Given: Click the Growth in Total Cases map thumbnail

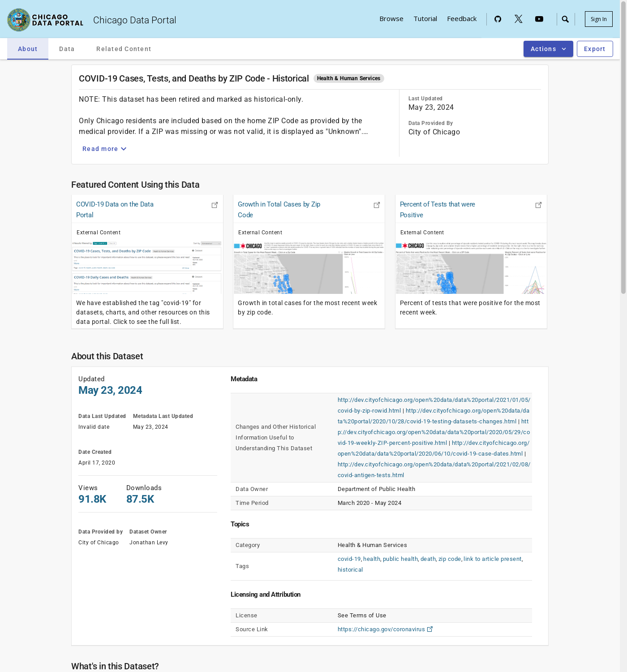Looking at the screenshot, I should (309, 267).
